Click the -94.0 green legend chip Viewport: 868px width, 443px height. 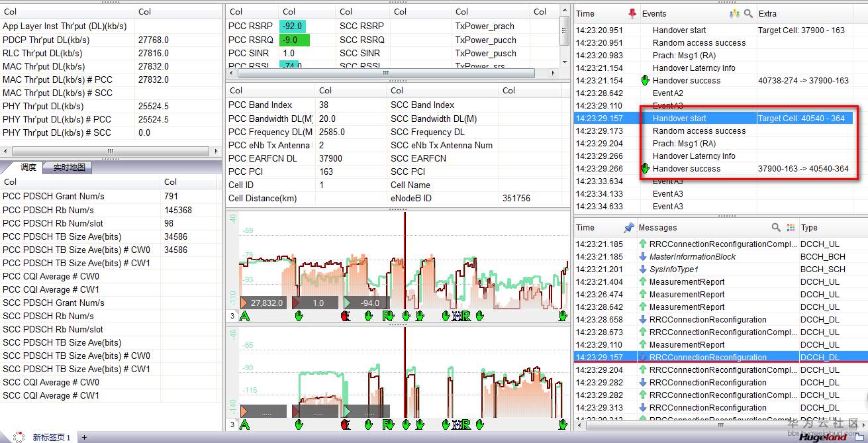(367, 303)
